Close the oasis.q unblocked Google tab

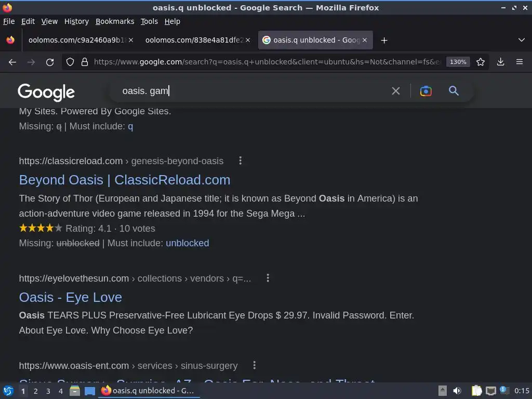pyautogui.click(x=365, y=40)
